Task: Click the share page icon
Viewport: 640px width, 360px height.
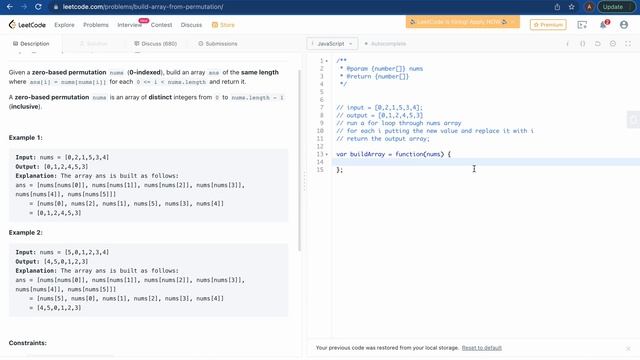Action: [x=557, y=7]
